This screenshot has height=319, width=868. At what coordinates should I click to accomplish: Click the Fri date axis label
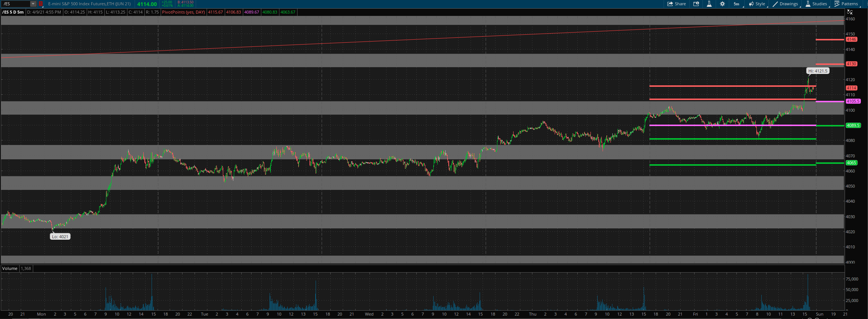point(695,314)
